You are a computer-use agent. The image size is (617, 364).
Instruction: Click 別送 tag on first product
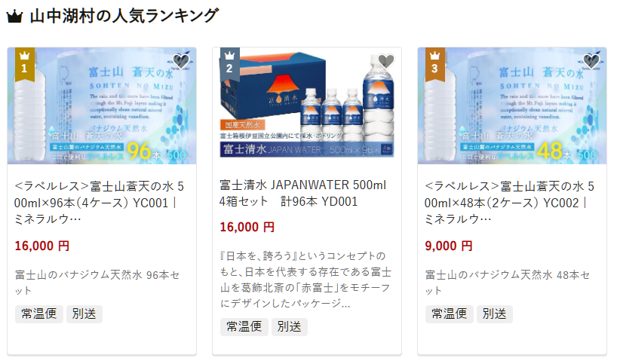(84, 314)
